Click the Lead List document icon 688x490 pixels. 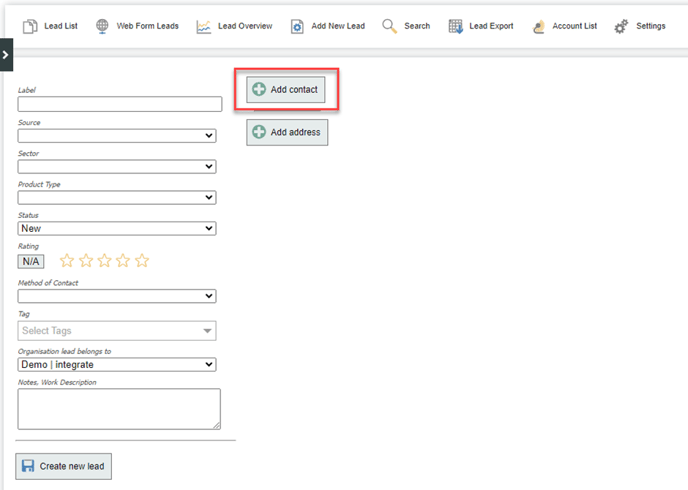(x=30, y=26)
